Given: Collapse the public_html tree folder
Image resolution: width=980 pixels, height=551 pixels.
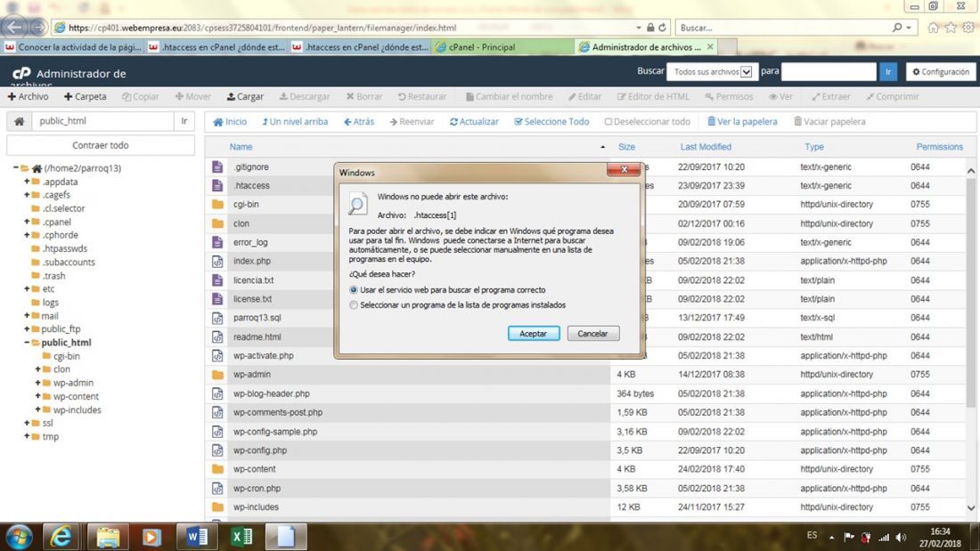Looking at the screenshot, I should point(27,343).
